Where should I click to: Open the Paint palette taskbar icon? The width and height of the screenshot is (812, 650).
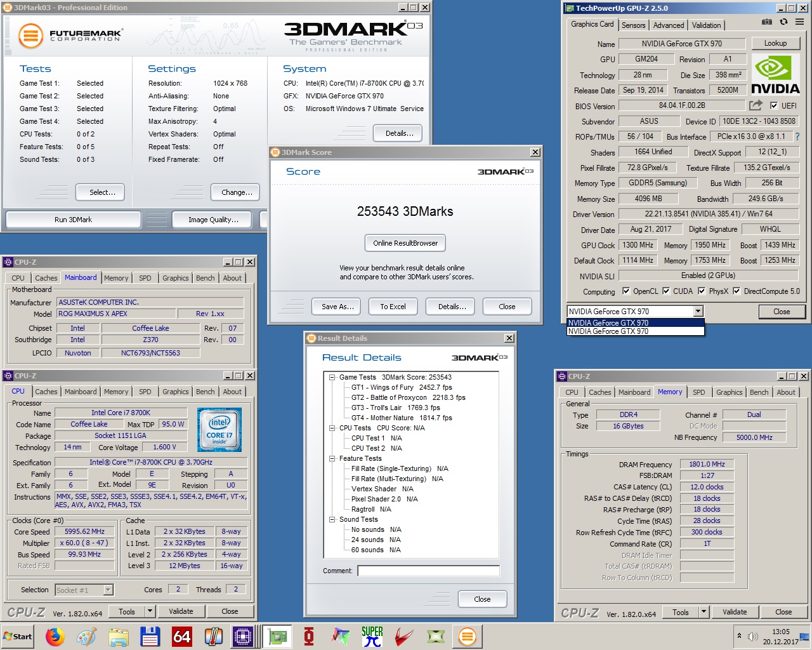tap(87, 636)
